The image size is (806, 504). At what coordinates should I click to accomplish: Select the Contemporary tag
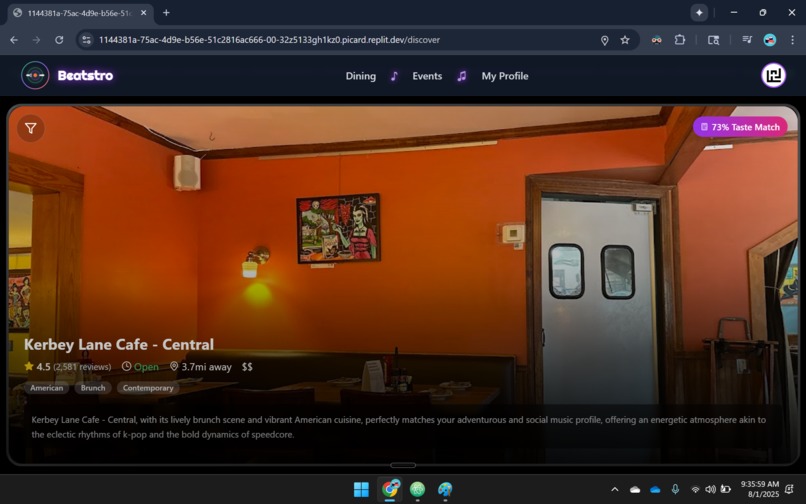[x=148, y=388]
